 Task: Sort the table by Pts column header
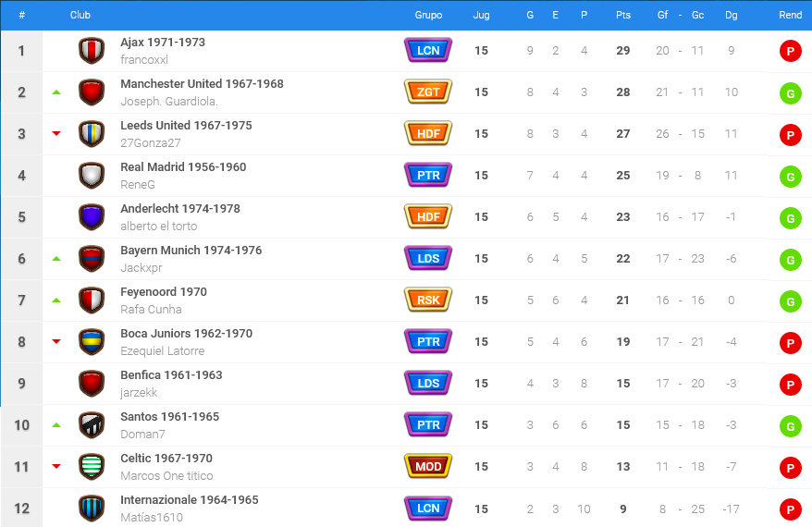click(x=623, y=15)
